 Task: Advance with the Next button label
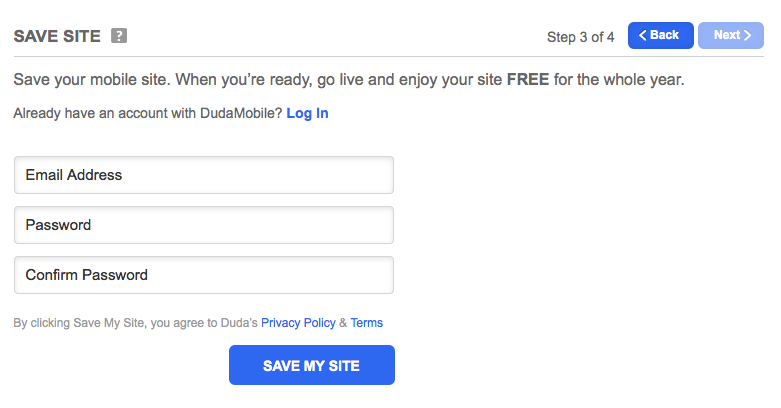pyautogui.click(x=727, y=35)
